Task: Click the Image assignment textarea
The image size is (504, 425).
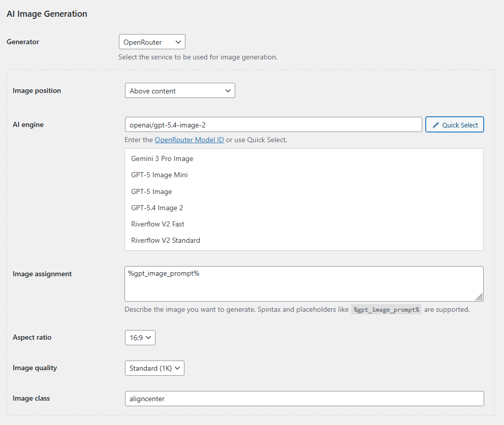Action: 304,284
